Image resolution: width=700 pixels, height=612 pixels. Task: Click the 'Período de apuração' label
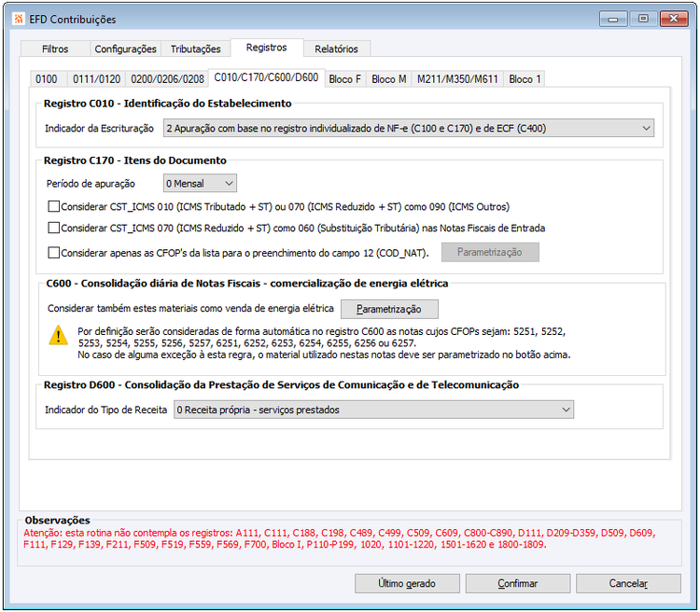coord(91,184)
